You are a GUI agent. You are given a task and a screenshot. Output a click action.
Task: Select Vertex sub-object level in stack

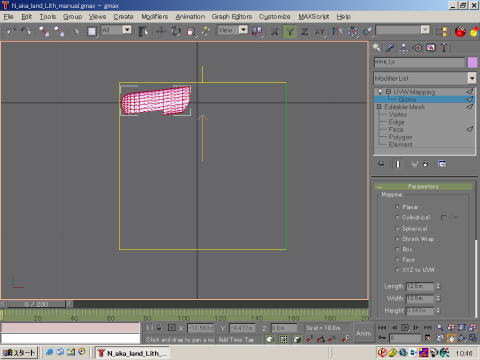(398, 114)
